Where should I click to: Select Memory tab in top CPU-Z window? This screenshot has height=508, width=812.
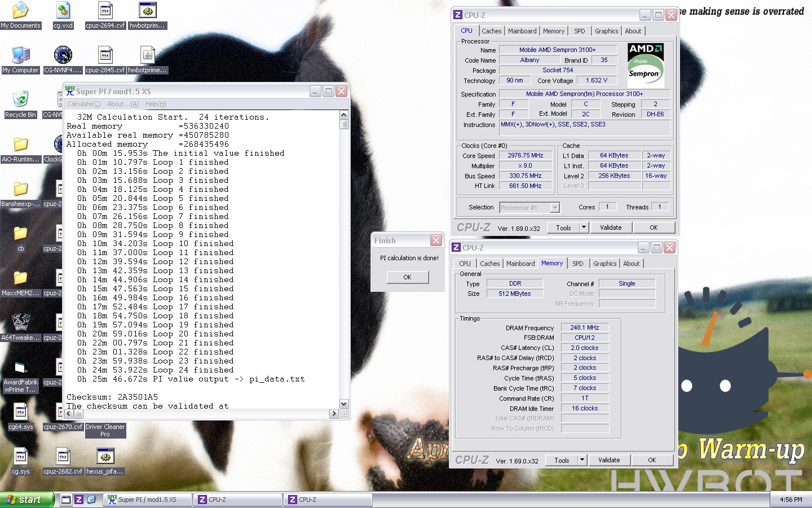554,31
